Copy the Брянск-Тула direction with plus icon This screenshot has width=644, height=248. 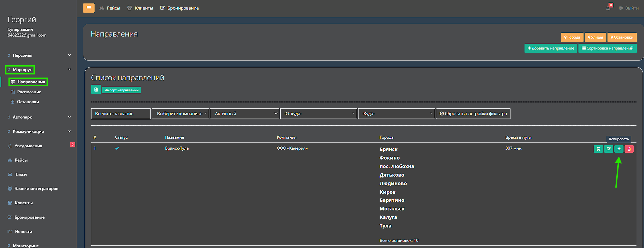(x=619, y=149)
